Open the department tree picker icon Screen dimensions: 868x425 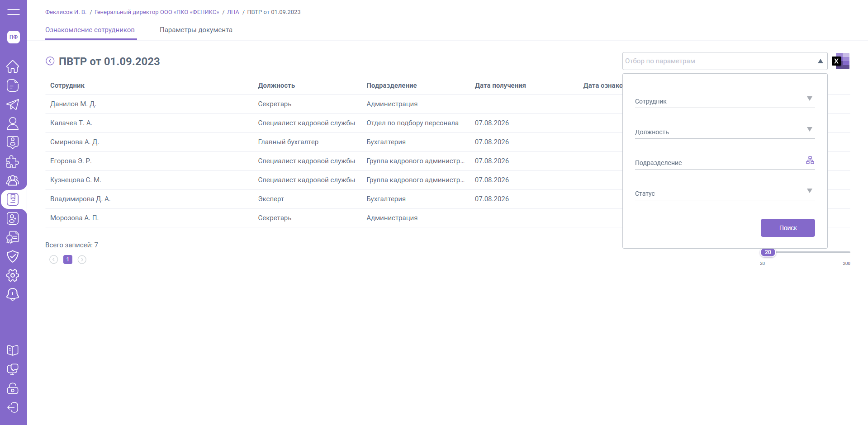[810, 160]
